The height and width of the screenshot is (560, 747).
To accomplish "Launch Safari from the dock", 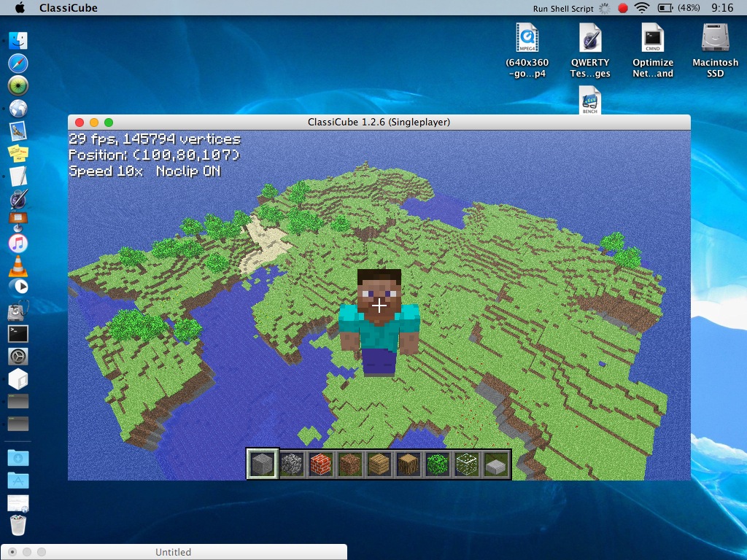I will tap(18, 63).
